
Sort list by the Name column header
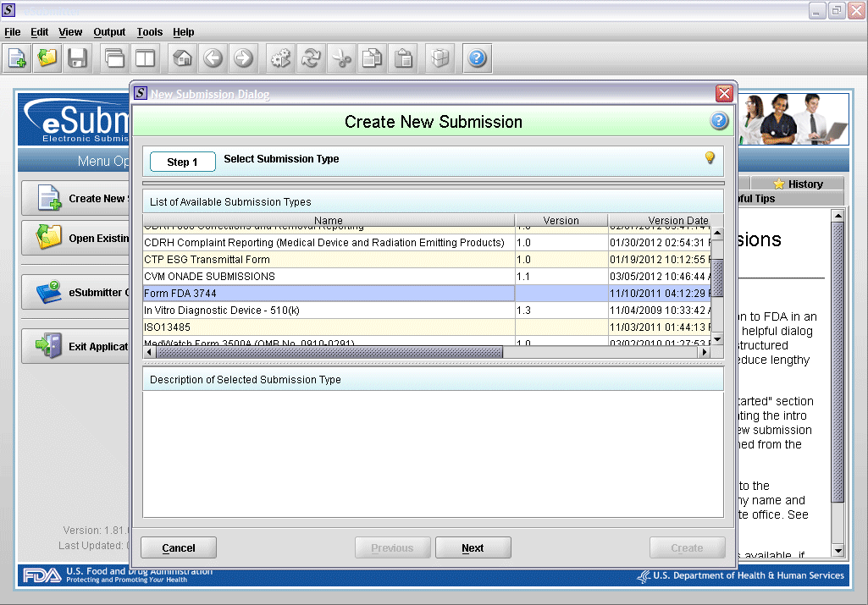click(329, 220)
